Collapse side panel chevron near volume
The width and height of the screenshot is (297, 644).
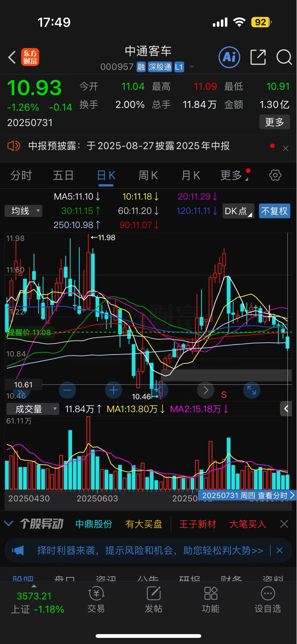pyautogui.click(x=286, y=409)
